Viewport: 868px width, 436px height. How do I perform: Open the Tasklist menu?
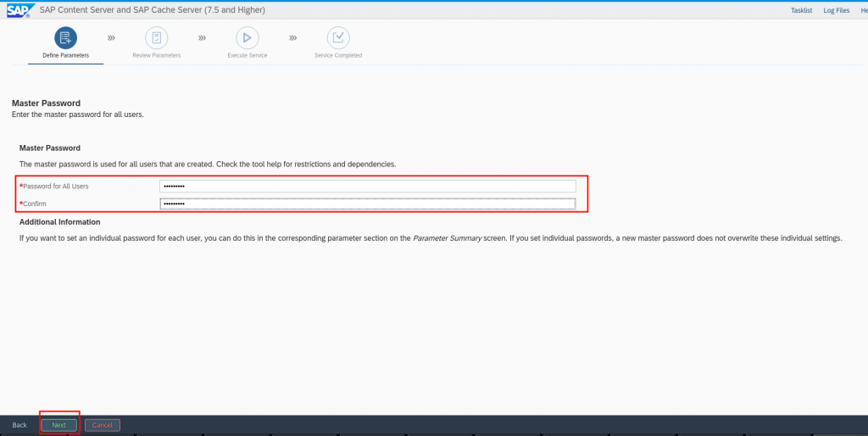click(x=800, y=10)
